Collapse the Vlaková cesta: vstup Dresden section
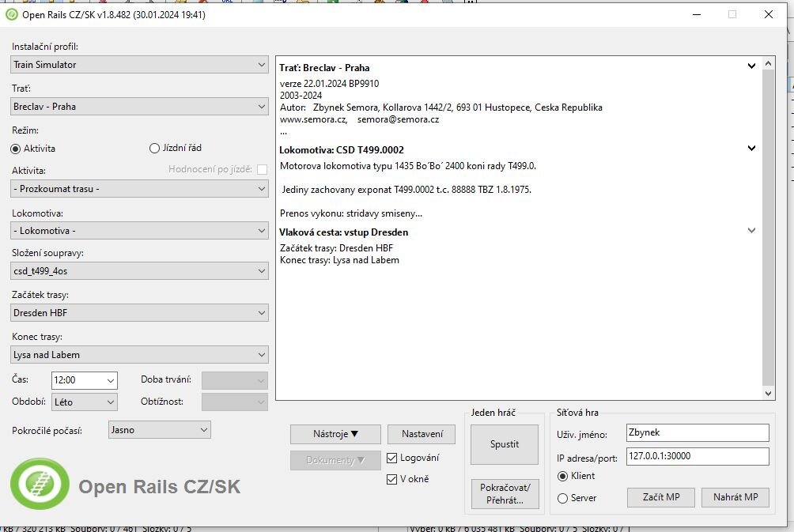The width and height of the screenshot is (794, 532). click(751, 230)
